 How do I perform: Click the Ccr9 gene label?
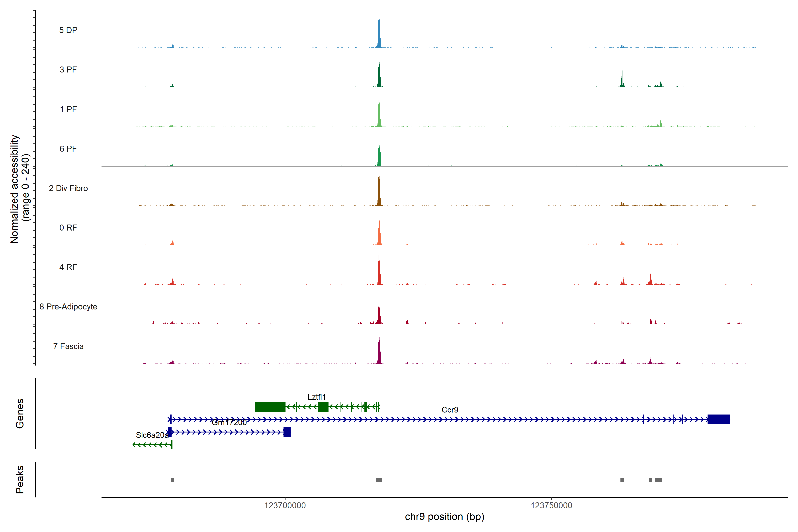pos(450,410)
